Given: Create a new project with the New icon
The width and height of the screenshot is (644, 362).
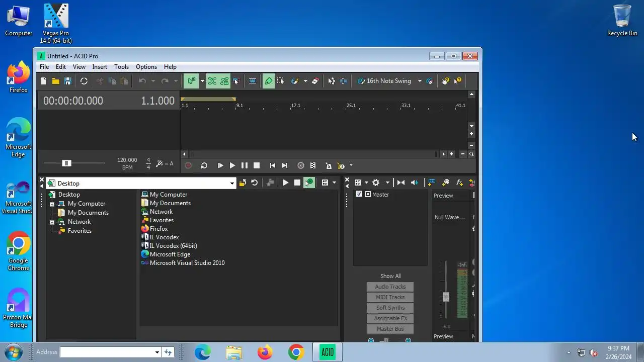Looking at the screenshot, I should tap(44, 81).
